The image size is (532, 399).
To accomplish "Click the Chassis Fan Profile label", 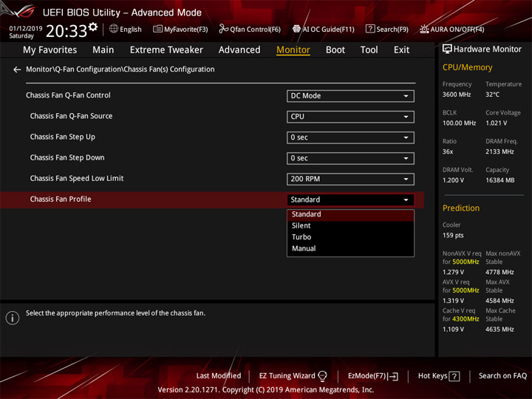I will tap(61, 199).
